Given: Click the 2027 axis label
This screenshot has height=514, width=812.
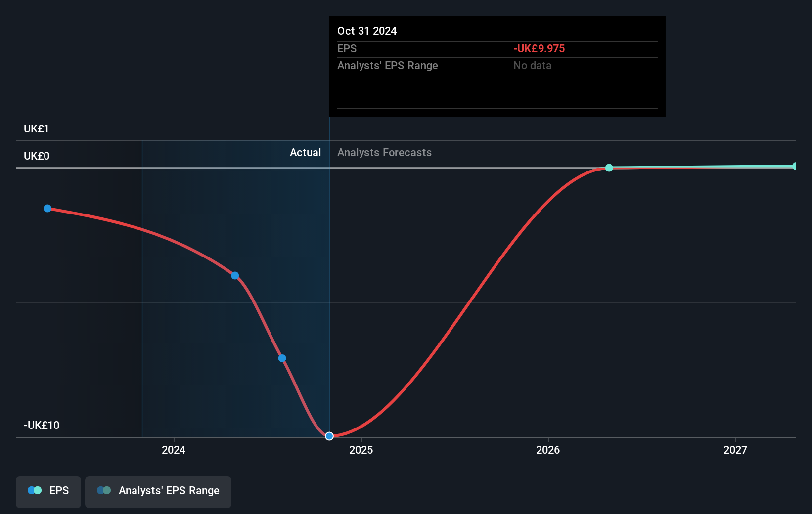Looking at the screenshot, I should [736, 450].
